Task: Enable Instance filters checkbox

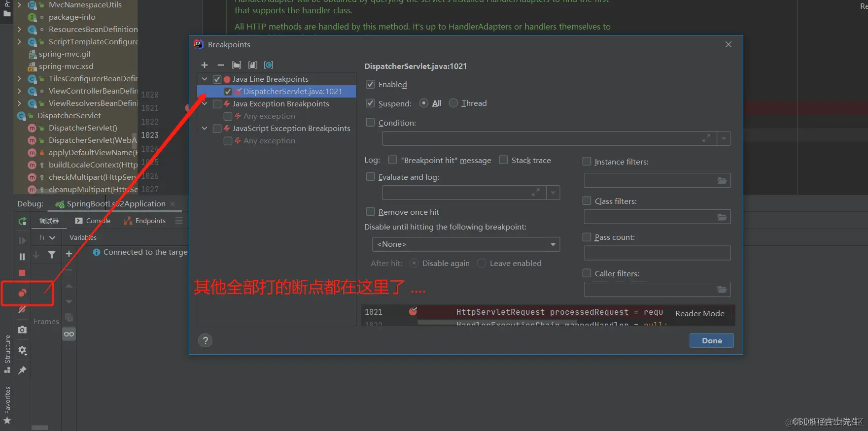Action: (x=587, y=161)
